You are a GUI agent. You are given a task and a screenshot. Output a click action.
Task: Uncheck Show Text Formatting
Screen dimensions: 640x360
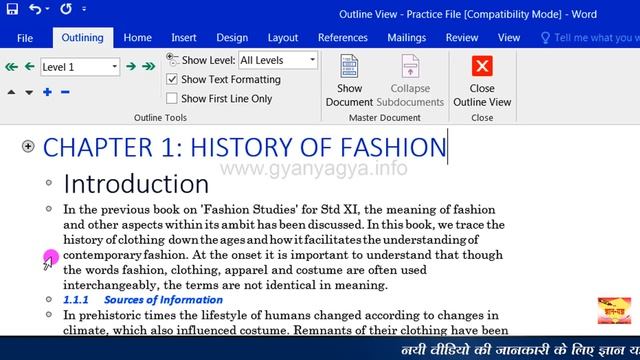point(172,79)
